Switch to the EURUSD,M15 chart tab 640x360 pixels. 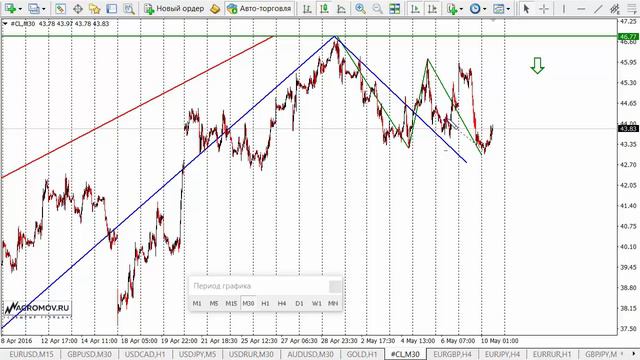pos(31,354)
